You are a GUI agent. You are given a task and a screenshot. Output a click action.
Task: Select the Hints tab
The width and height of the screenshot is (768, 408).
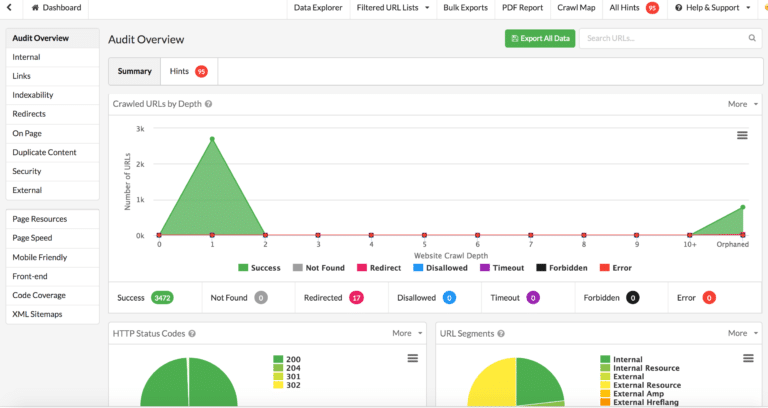coord(189,72)
